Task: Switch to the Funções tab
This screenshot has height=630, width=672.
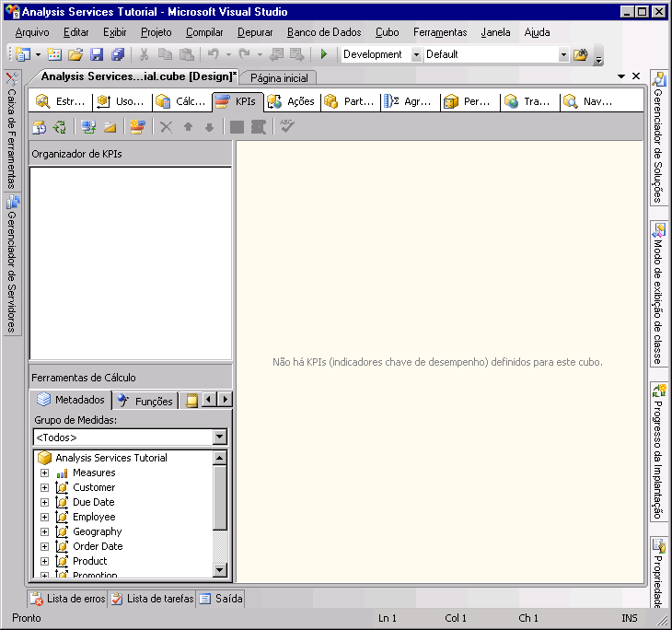Action: tap(145, 401)
